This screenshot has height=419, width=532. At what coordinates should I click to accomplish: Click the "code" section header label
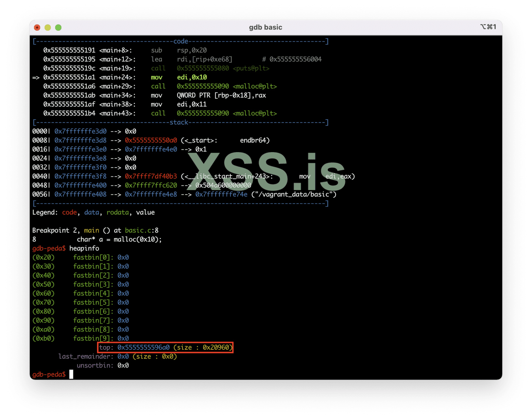pyautogui.click(x=180, y=41)
